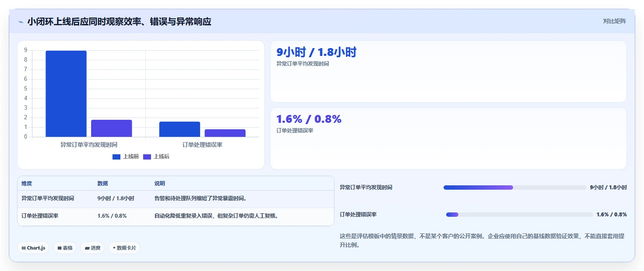Click the 这些是评估模板中的情景数据 note
The width and height of the screenshot is (644, 271).
coord(482,240)
